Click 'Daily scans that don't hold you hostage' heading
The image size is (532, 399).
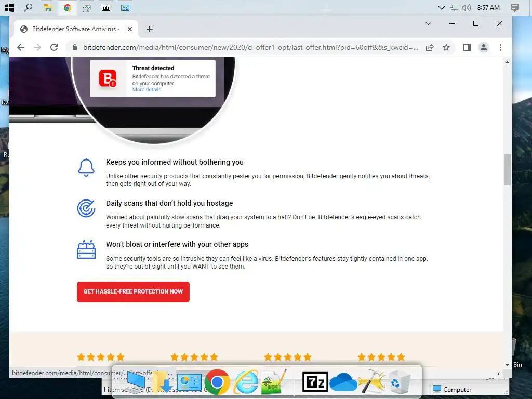click(169, 203)
